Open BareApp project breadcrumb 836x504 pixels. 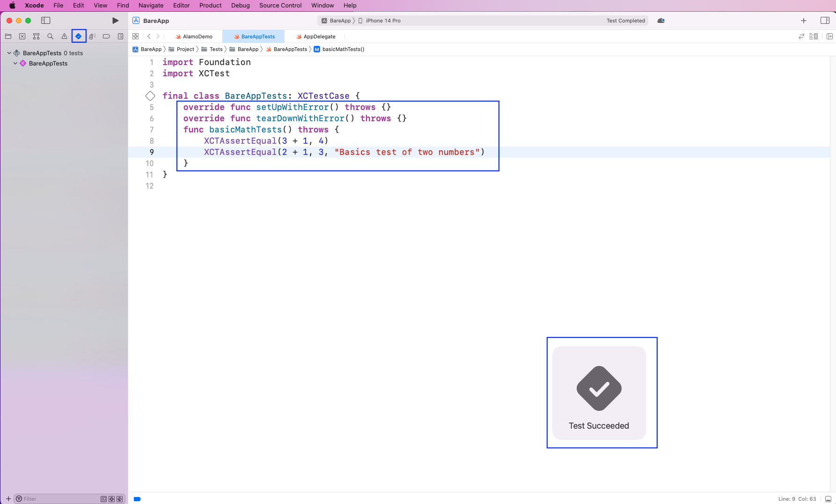click(x=147, y=49)
